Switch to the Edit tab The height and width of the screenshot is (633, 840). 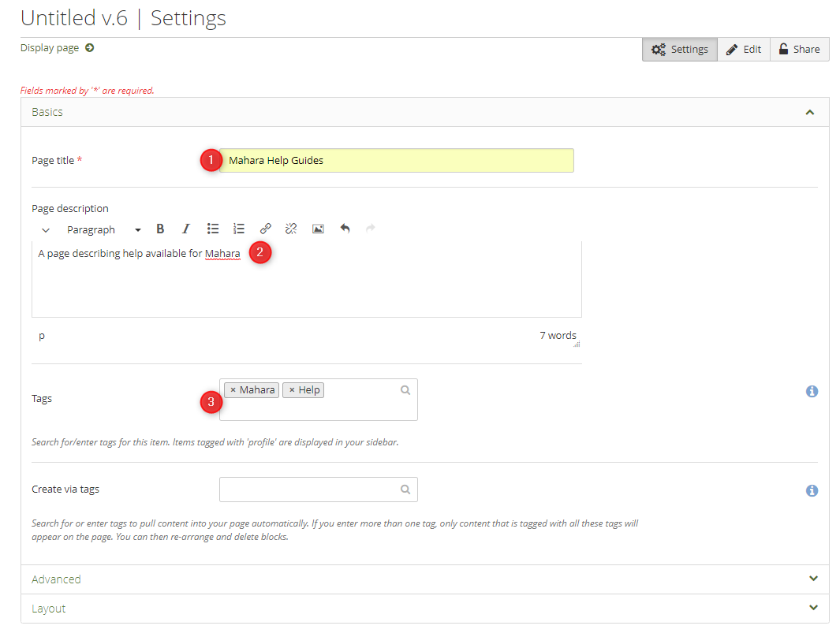tap(743, 49)
